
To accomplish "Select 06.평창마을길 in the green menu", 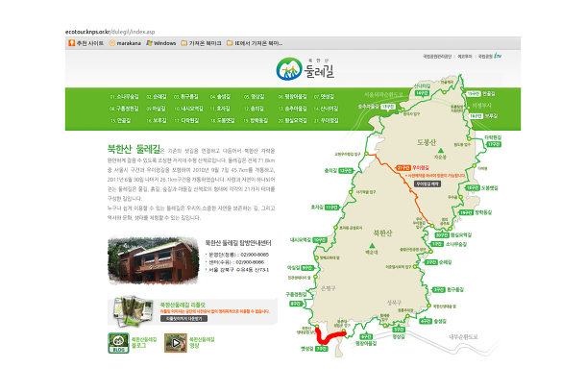I will (292, 97).
